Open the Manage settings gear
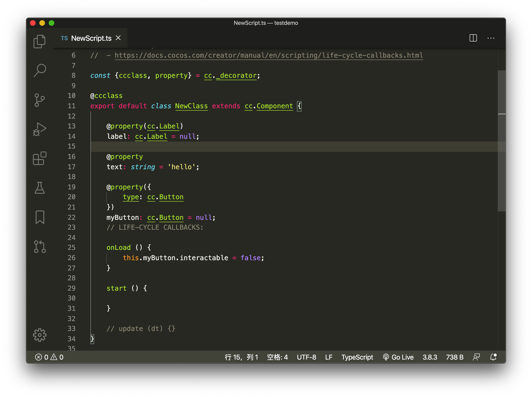This screenshot has width=532, height=398. [x=39, y=335]
